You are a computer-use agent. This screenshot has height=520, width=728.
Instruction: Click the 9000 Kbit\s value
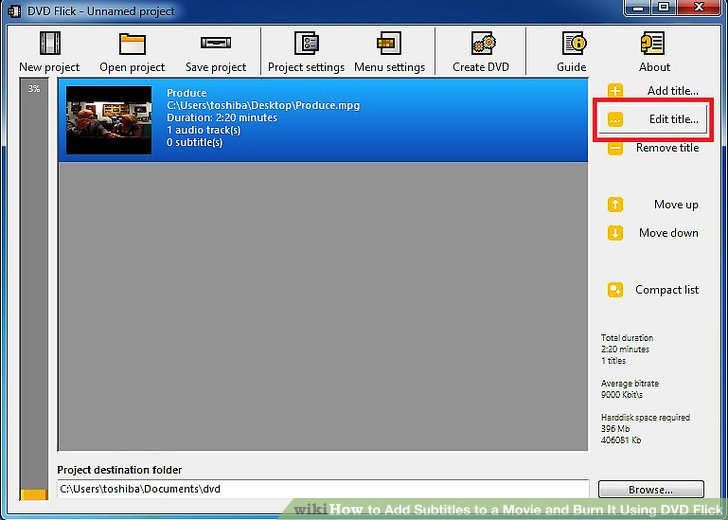click(x=622, y=395)
